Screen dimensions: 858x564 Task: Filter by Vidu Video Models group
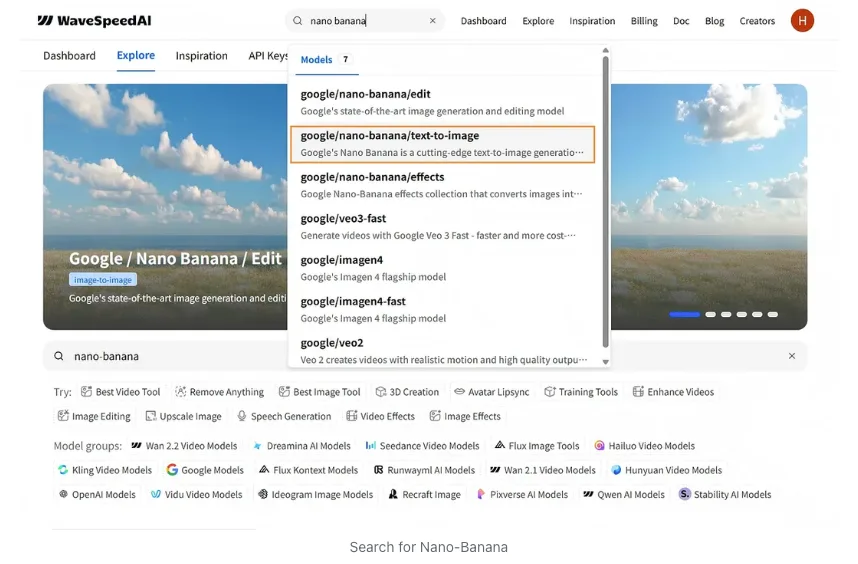pyautogui.click(x=196, y=495)
